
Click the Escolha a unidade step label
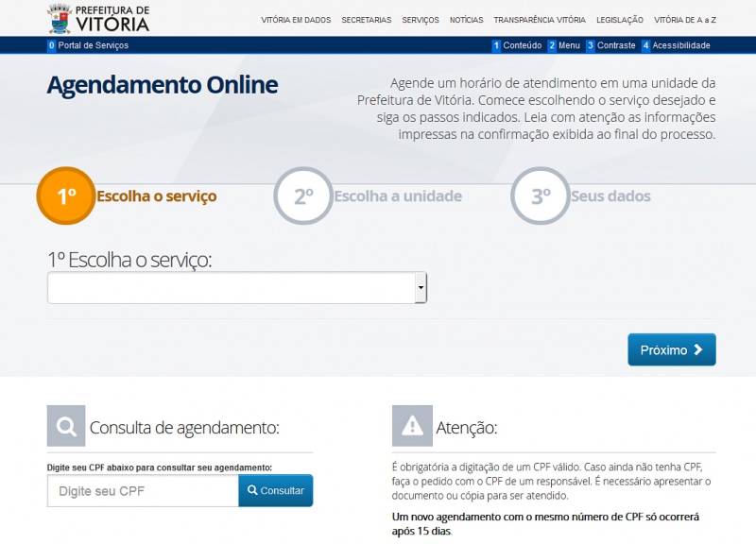coord(398,196)
